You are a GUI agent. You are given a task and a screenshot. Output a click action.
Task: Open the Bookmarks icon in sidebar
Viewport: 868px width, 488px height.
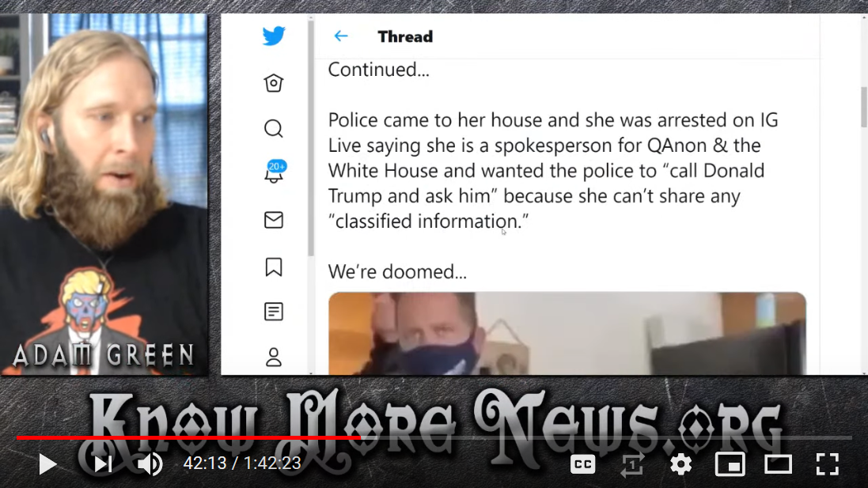point(274,267)
